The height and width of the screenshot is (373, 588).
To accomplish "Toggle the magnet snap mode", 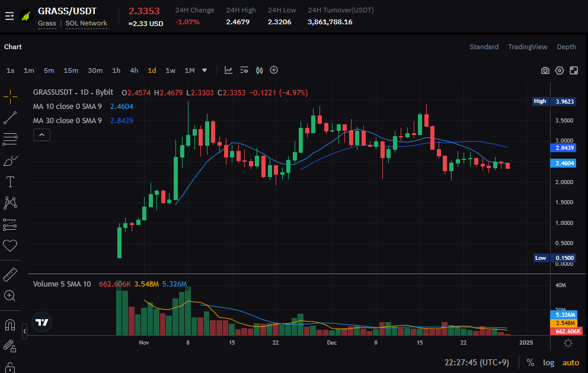I will [x=10, y=324].
